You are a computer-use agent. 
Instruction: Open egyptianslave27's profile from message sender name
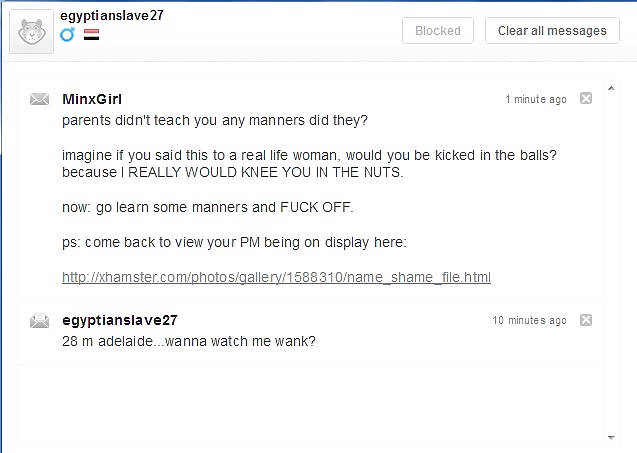pos(120,320)
